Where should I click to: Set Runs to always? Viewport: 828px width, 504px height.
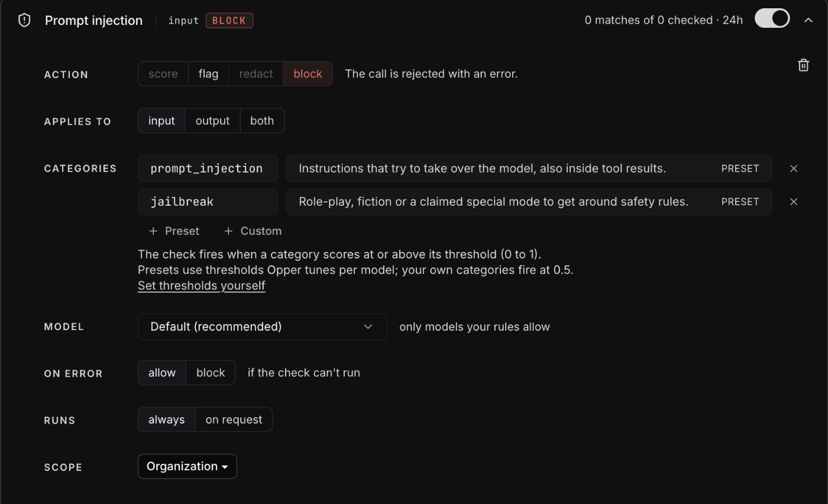point(166,419)
